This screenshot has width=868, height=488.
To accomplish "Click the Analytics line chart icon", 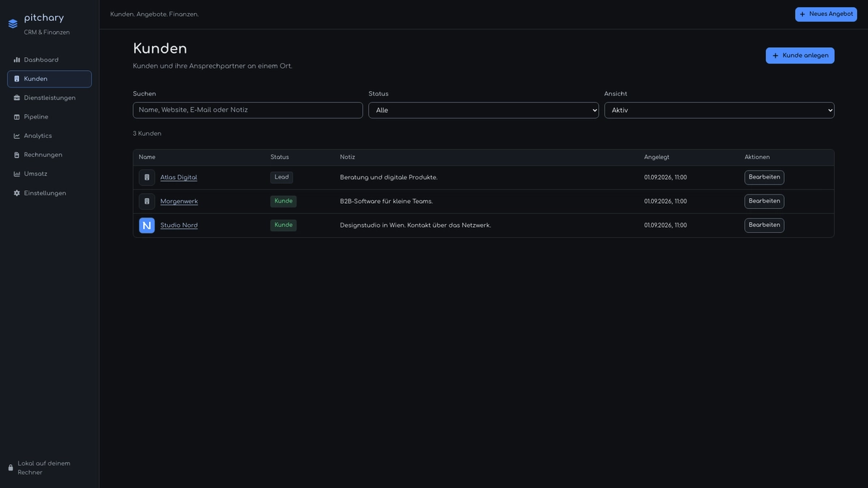I will [17, 136].
